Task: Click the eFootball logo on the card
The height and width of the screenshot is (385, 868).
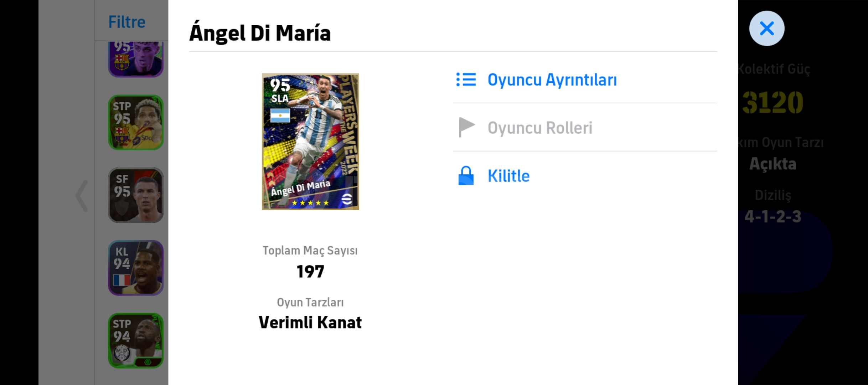Action: pos(347,199)
